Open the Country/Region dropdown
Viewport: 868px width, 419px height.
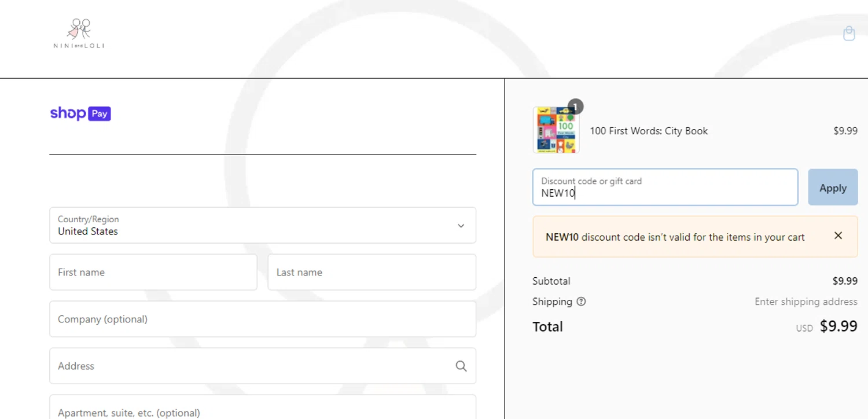point(263,225)
